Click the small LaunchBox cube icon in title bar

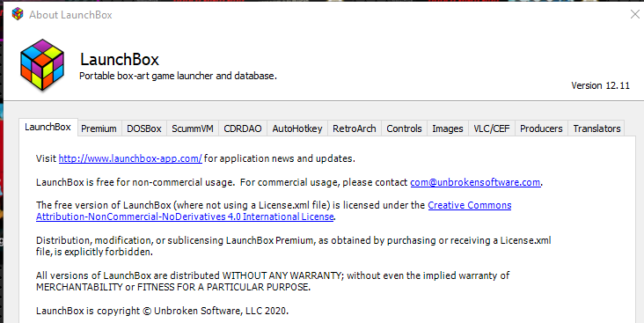[x=18, y=14]
